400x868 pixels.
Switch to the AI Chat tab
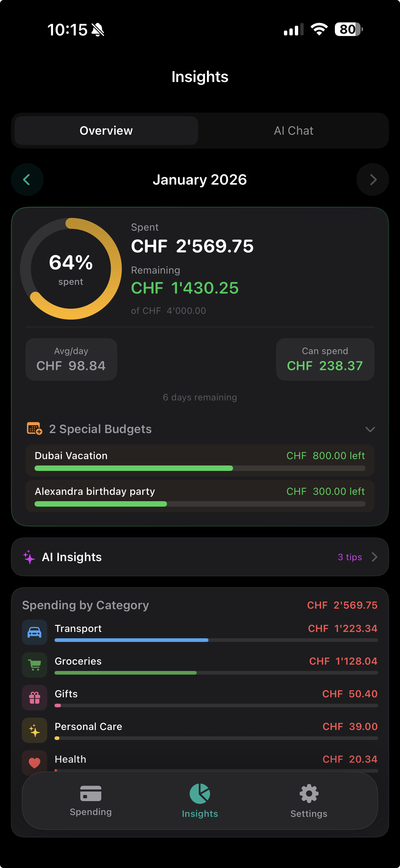point(293,131)
